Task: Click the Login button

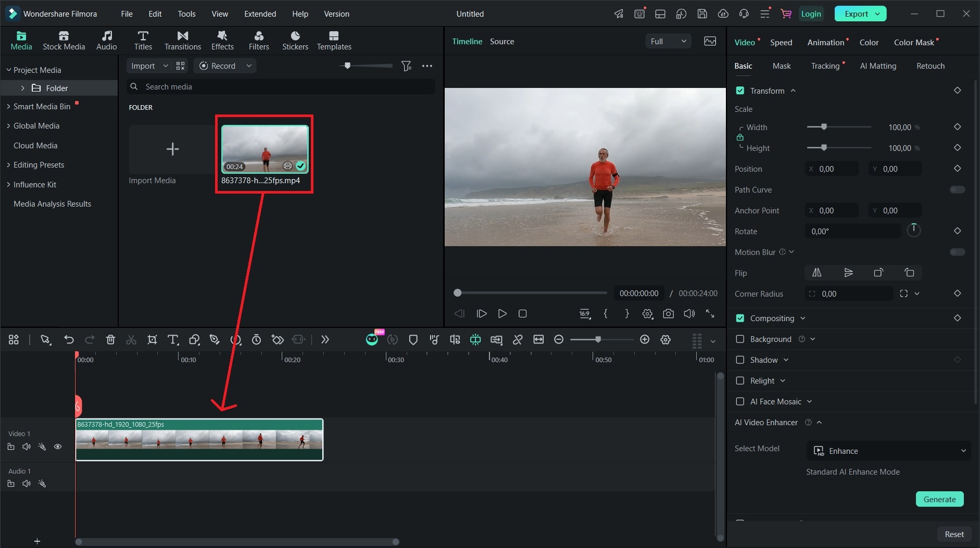Action: (x=811, y=14)
